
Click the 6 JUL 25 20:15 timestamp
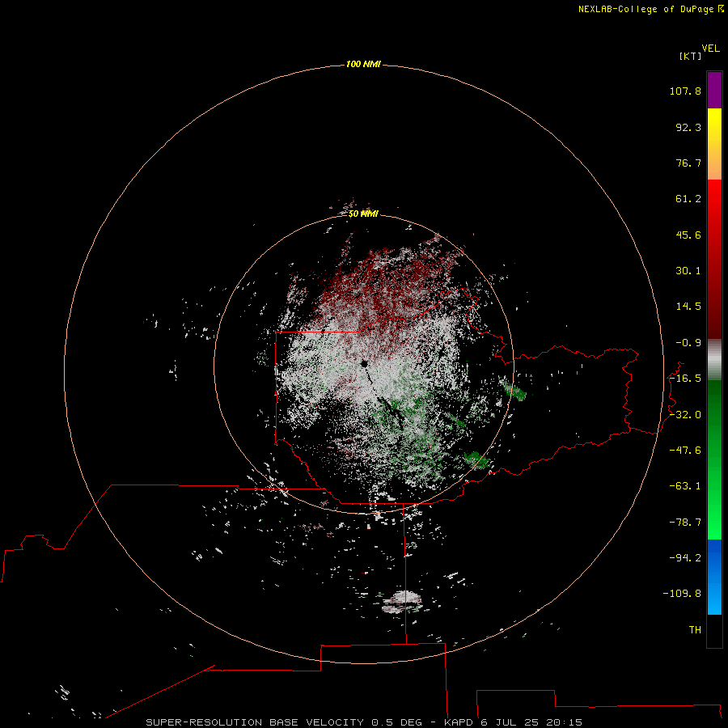click(x=531, y=722)
